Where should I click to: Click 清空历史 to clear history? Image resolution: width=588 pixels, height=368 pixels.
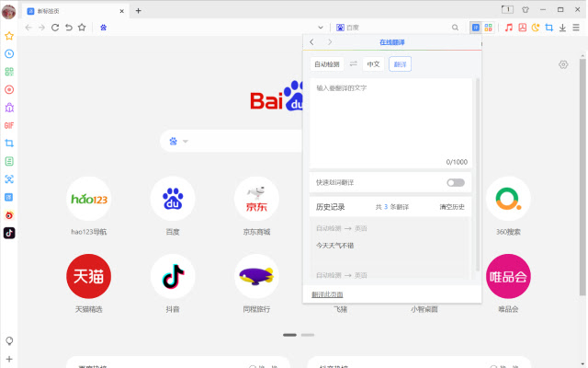pos(452,207)
